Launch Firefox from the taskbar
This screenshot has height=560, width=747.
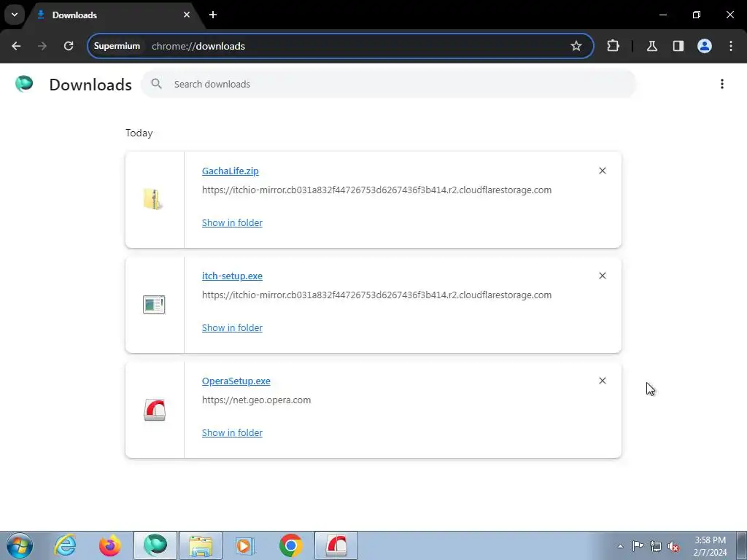(x=110, y=545)
